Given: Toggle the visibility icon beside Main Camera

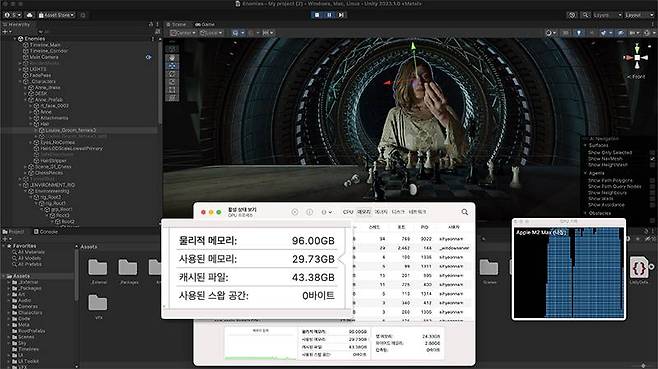Looking at the screenshot, I should coord(149,57).
